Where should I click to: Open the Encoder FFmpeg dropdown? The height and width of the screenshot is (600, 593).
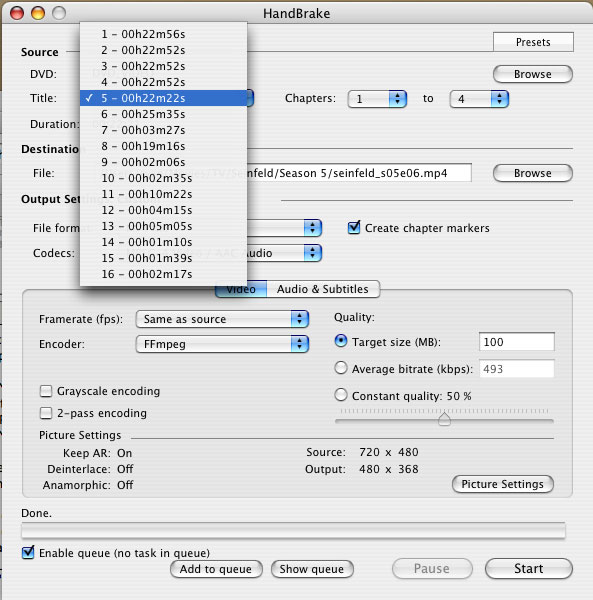(222, 344)
